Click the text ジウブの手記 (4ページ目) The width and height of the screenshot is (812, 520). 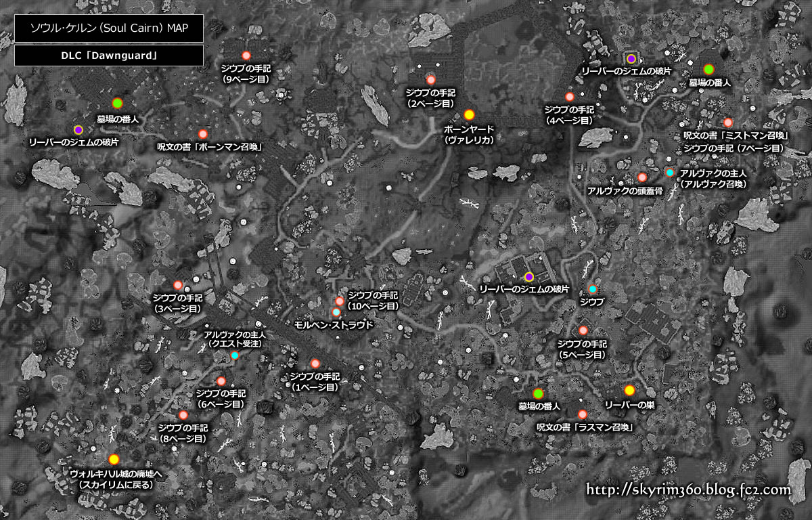(569, 115)
